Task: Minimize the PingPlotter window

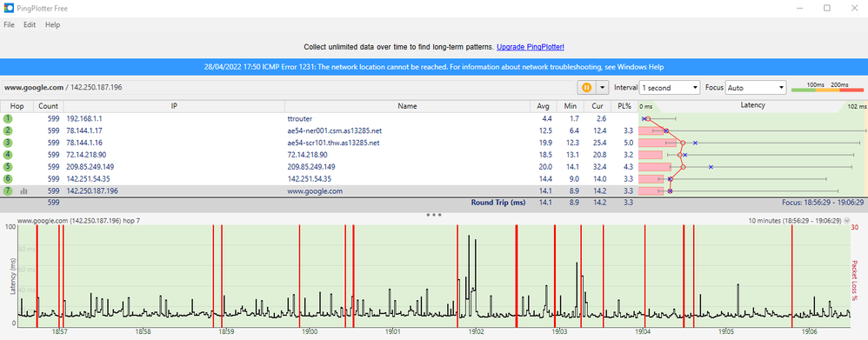Action: (800, 9)
